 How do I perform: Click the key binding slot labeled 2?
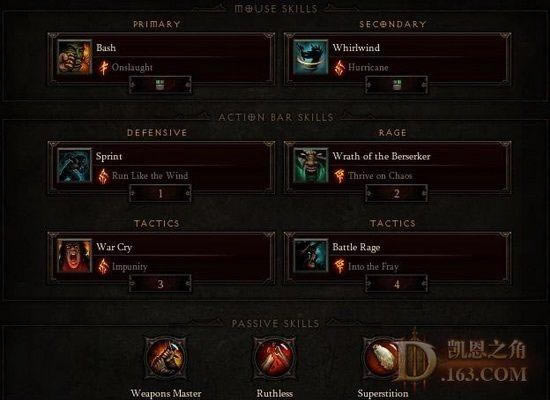click(x=396, y=193)
